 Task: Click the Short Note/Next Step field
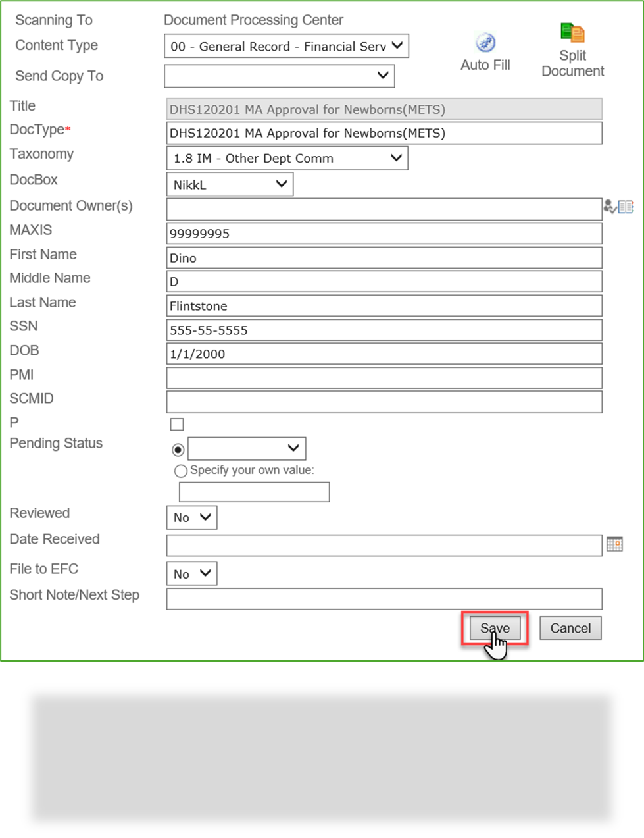tap(384, 598)
